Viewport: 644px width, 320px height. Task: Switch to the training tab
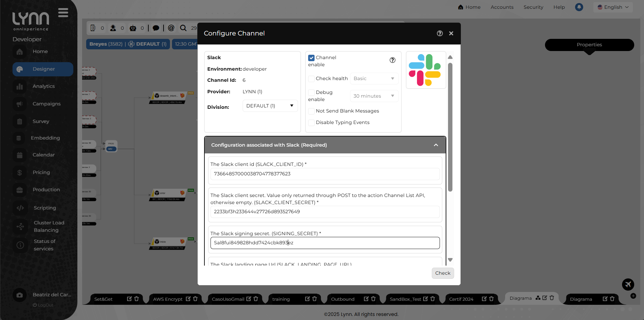pyautogui.click(x=281, y=299)
